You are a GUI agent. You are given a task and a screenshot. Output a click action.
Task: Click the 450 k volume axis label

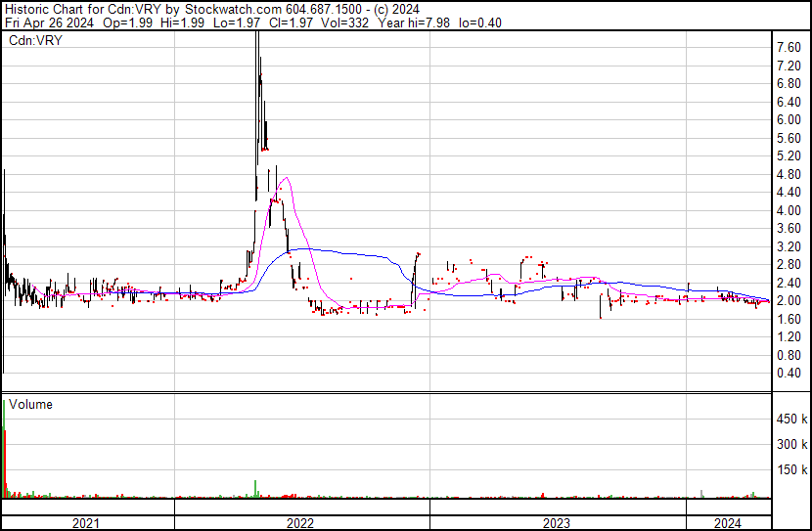[x=791, y=419]
